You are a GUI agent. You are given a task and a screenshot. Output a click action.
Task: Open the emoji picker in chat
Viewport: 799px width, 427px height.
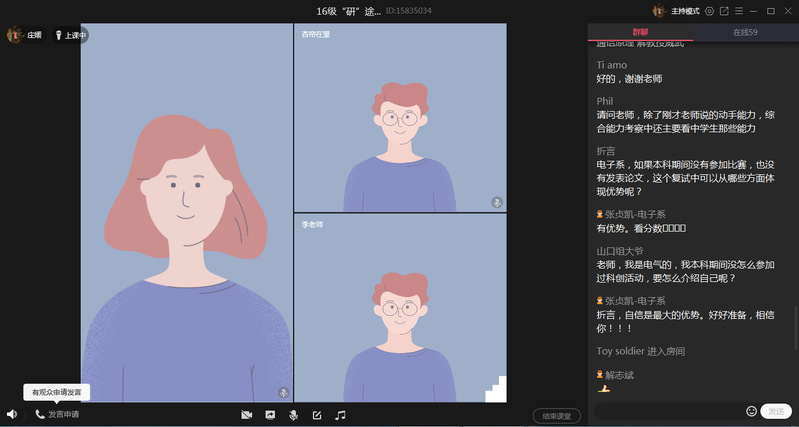(751, 411)
